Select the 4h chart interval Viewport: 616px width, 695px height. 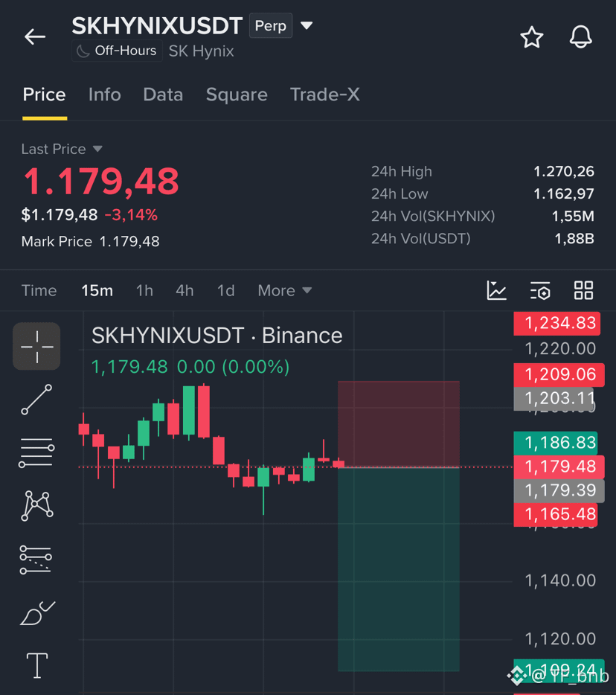click(185, 291)
